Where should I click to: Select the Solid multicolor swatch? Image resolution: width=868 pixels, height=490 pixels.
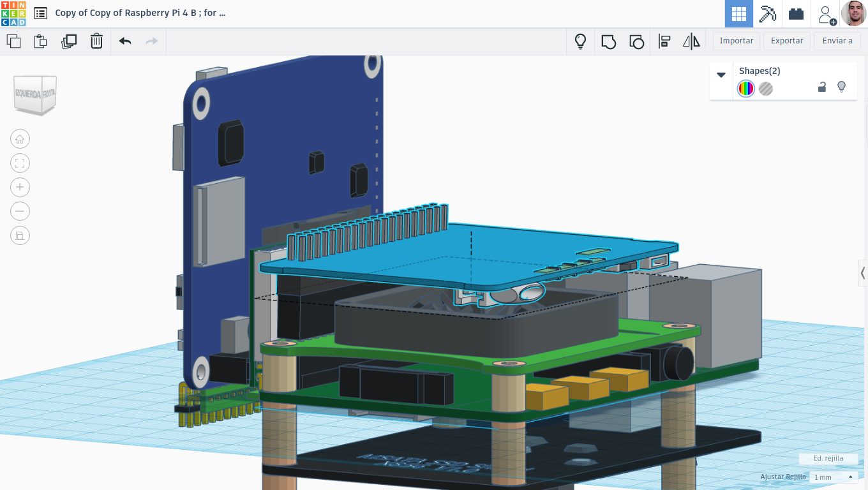coord(745,89)
